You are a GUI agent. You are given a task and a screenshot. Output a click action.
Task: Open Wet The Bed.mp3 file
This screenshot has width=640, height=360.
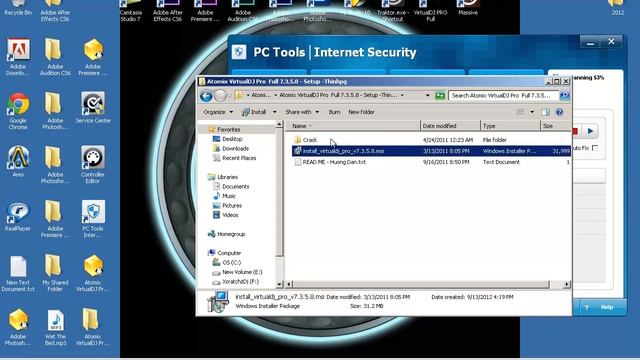[56, 327]
